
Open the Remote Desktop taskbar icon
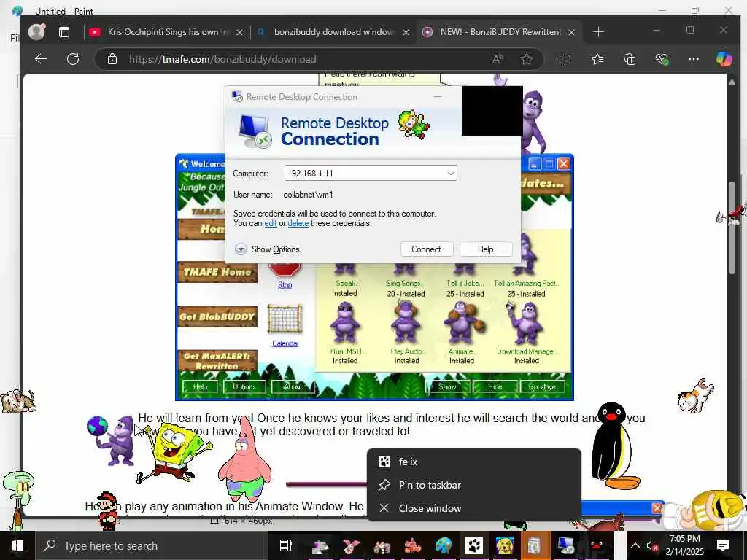(565, 545)
